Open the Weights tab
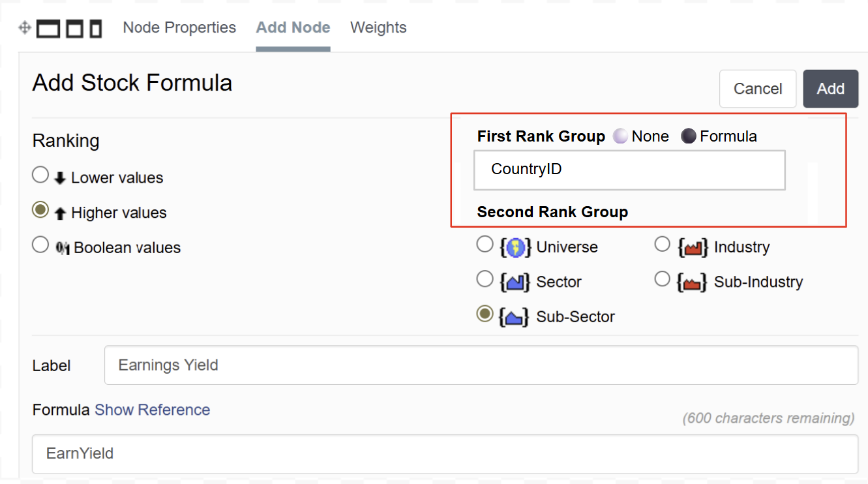 pos(378,27)
